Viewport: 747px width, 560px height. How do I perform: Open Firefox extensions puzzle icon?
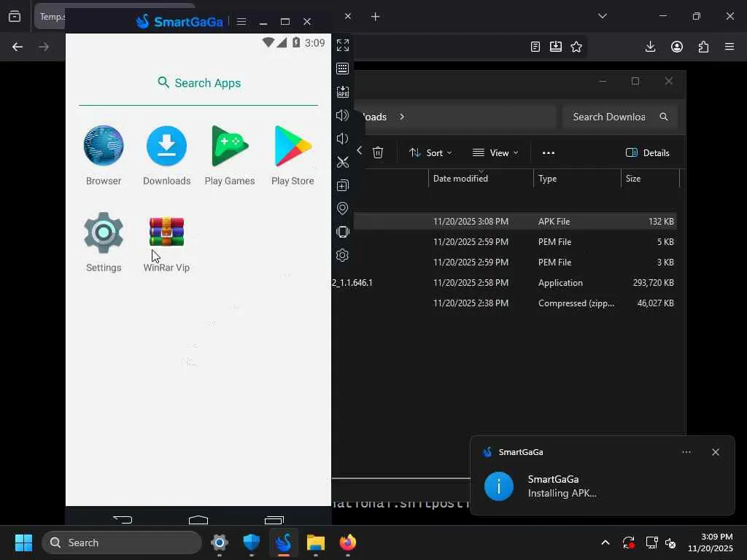tap(703, 47)
